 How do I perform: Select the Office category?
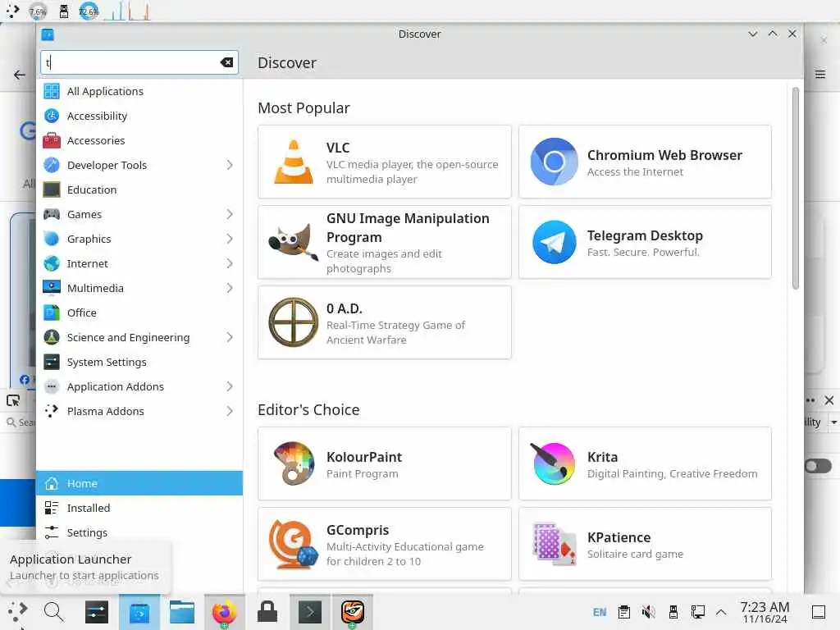(139, 313)
